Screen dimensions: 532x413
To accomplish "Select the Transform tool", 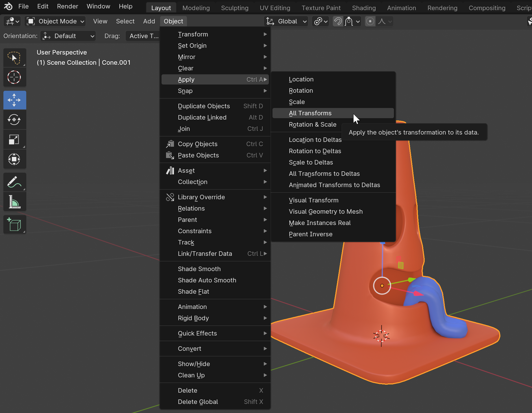I will click(15, 159).
